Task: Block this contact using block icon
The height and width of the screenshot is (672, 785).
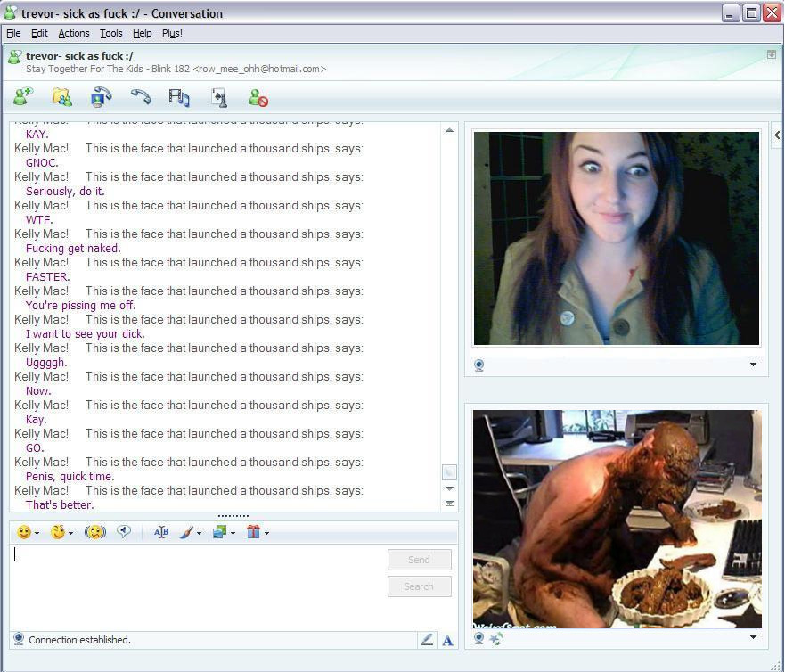Action: pyautogui.click(x=258, y=97)
